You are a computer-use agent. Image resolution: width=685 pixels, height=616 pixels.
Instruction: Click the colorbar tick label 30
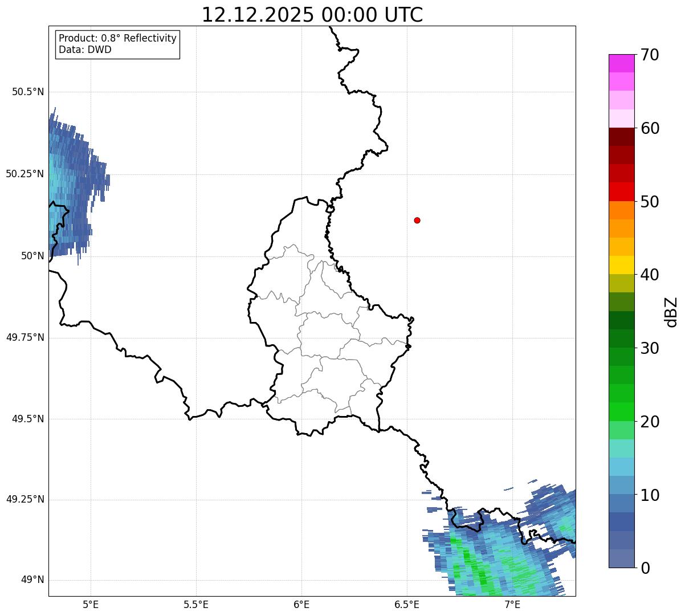point(650,348)
